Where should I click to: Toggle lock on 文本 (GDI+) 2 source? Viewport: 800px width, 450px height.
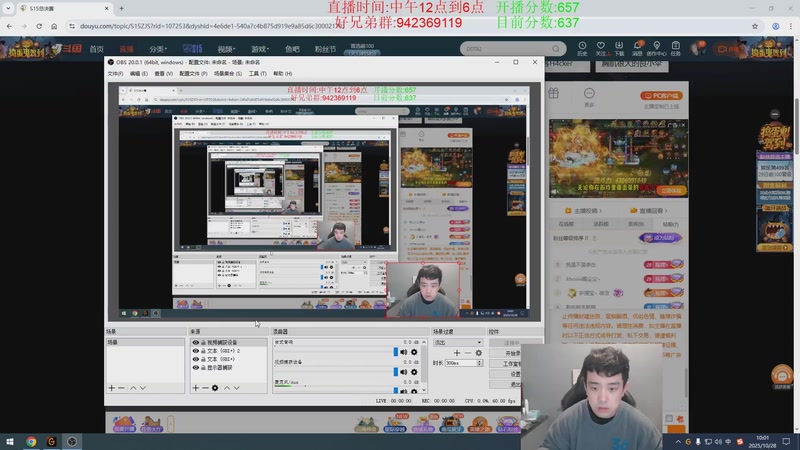click(203, 351)
